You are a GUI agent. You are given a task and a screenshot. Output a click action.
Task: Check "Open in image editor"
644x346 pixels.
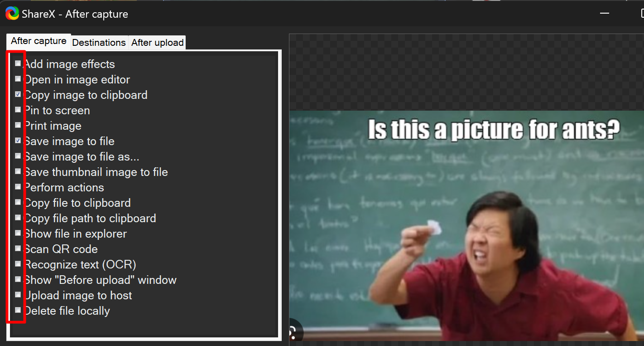[18, 78]
